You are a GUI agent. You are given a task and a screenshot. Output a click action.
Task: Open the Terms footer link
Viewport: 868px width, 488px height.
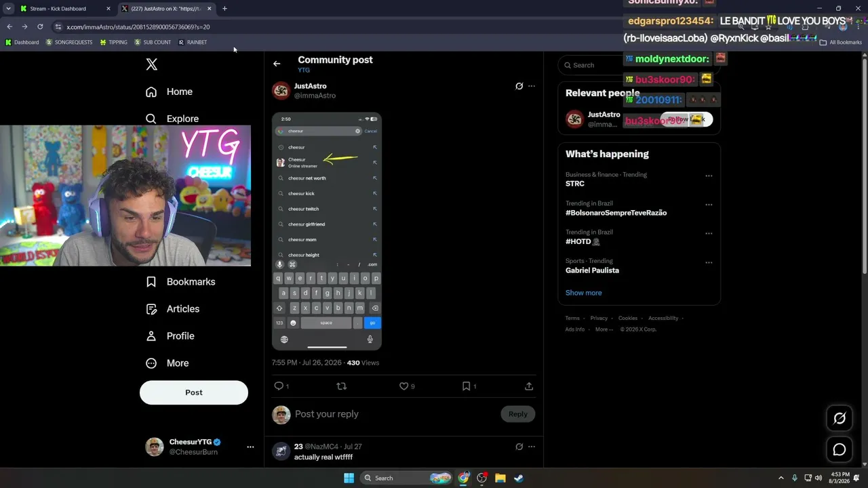coord(572,319)
